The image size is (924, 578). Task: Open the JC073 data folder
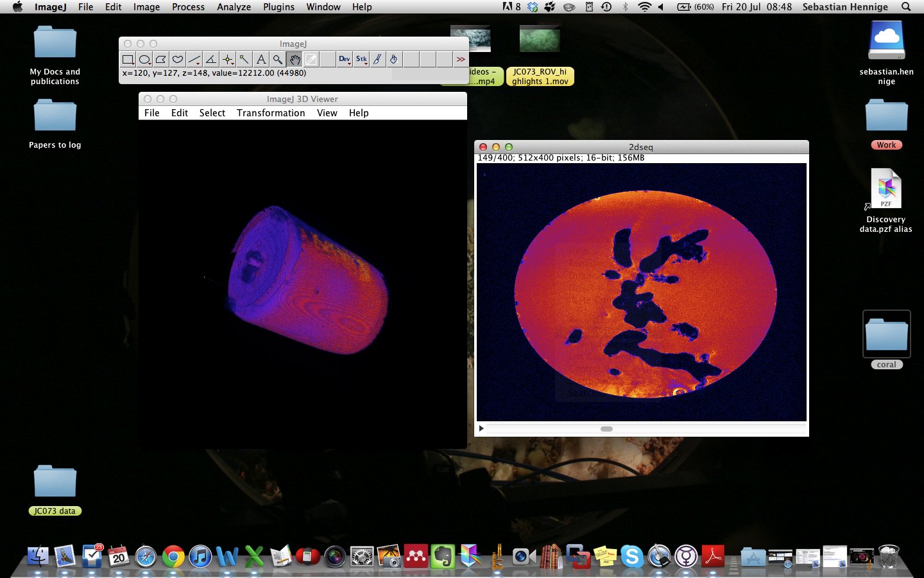pyautogui.click(x=55, y=483)
